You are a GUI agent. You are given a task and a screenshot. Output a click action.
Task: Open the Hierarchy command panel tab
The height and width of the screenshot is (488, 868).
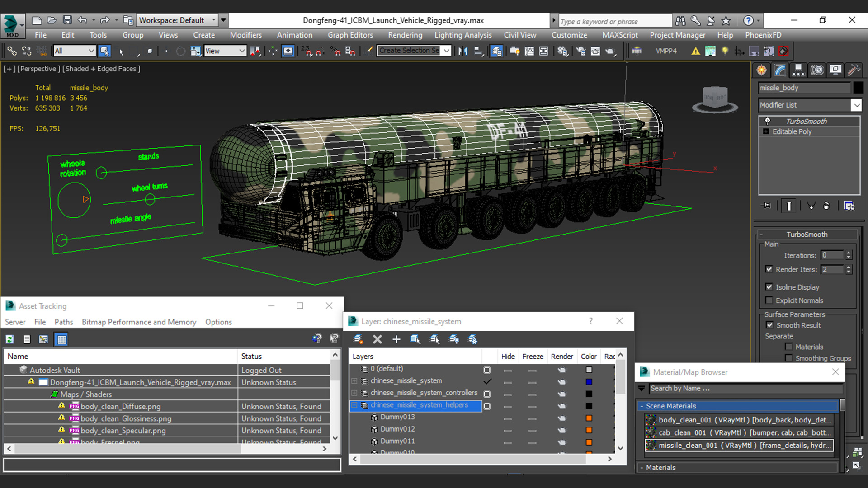(x=798, y=70)
